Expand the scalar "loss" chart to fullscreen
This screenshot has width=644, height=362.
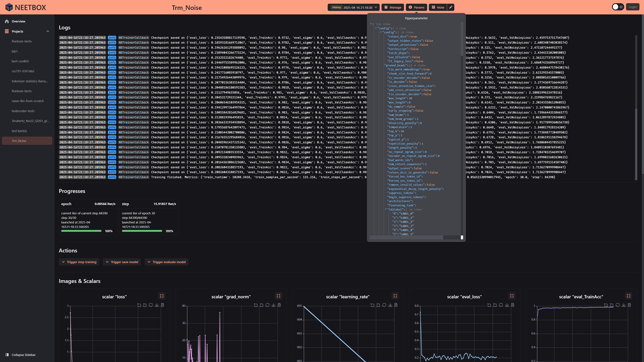(162, 296)
